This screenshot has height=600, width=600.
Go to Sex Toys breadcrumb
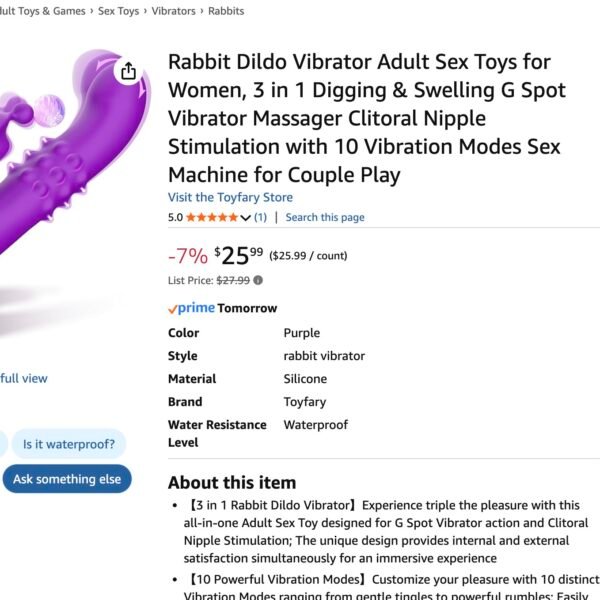pos(118,11)
